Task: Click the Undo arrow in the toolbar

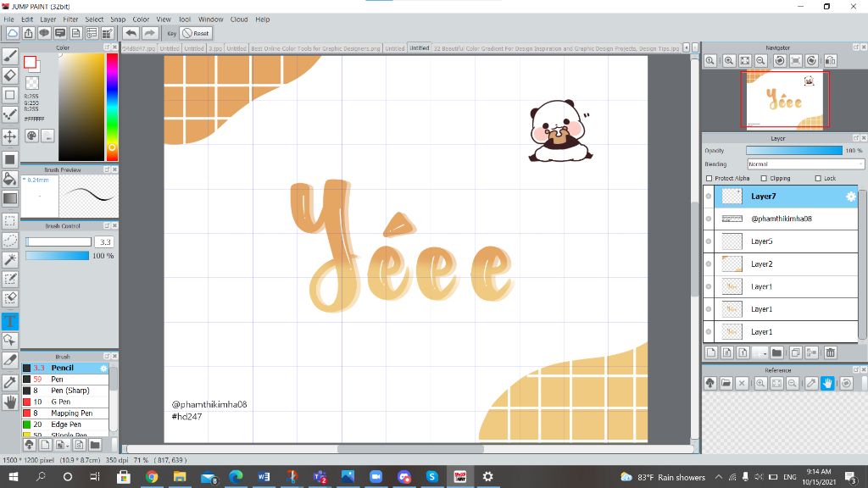Action: point(131,33)
